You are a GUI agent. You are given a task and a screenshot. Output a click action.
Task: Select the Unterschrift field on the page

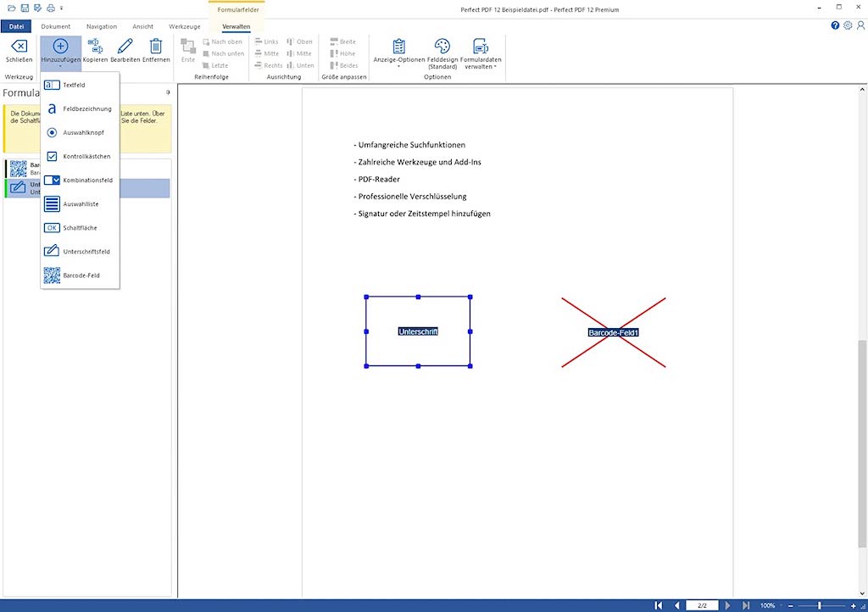point(418,331)
